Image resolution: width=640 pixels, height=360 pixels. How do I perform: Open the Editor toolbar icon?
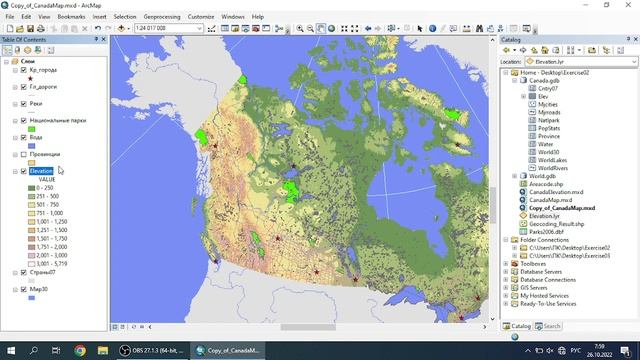pyautogui.click(x=211, y=29)
